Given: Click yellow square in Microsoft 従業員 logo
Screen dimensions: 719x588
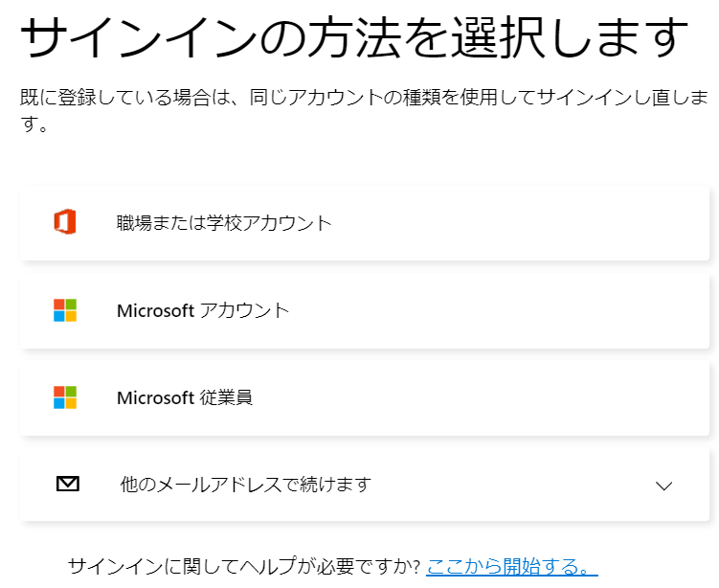Looking at the screenshot, I should point(71,403).
